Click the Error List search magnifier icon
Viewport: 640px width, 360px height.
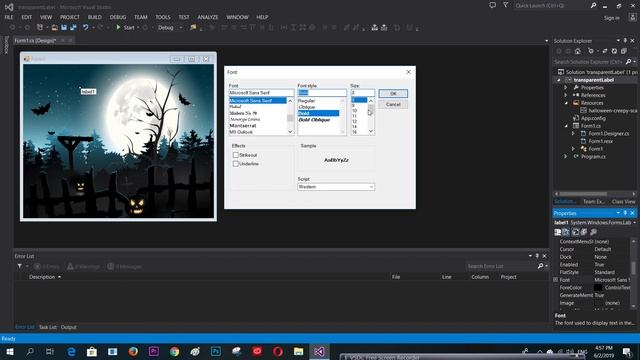point(540,266)
